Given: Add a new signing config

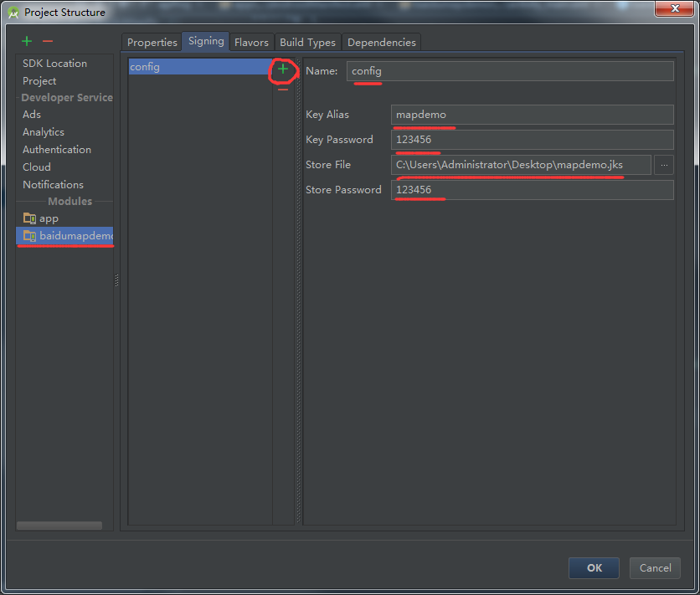Looking at the screenshot, I should 282,69.
